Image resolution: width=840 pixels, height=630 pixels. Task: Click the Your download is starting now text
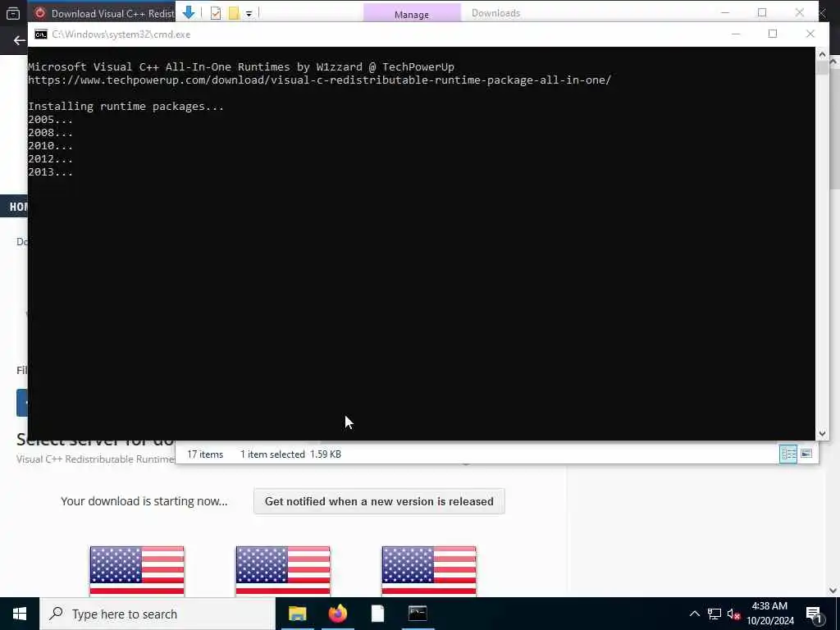(x=144, y=501)
